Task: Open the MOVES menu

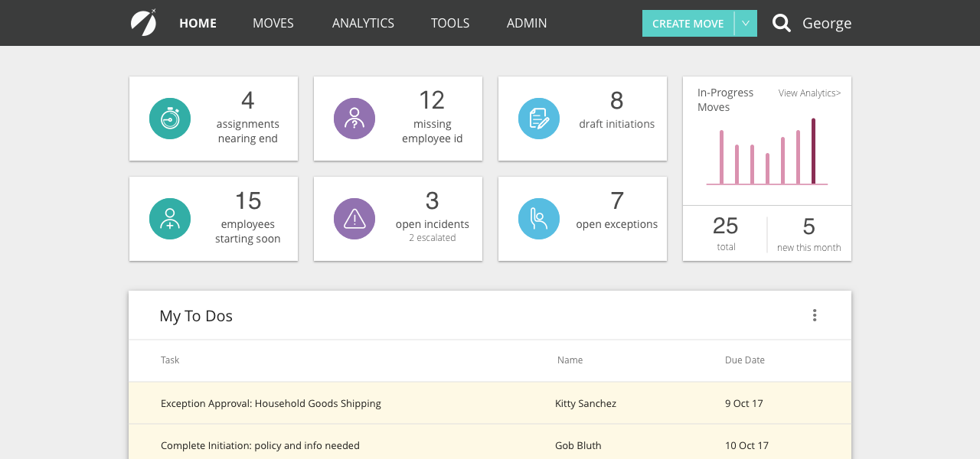Action: click(273, 23)
